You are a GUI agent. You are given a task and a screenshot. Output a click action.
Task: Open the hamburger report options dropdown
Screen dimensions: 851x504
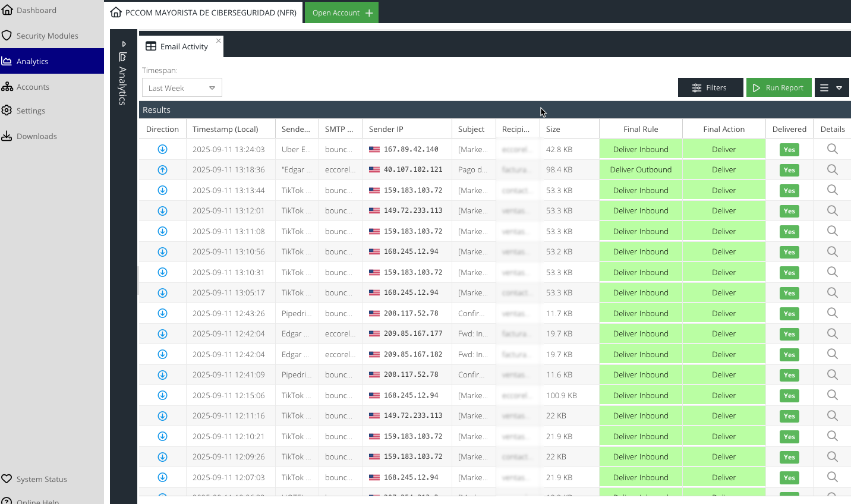pos(831,88)
